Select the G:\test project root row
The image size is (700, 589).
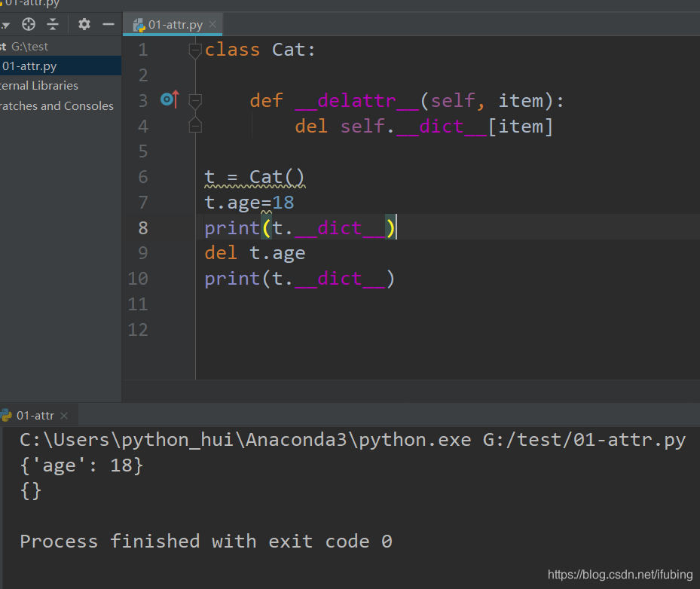point(60,47)
